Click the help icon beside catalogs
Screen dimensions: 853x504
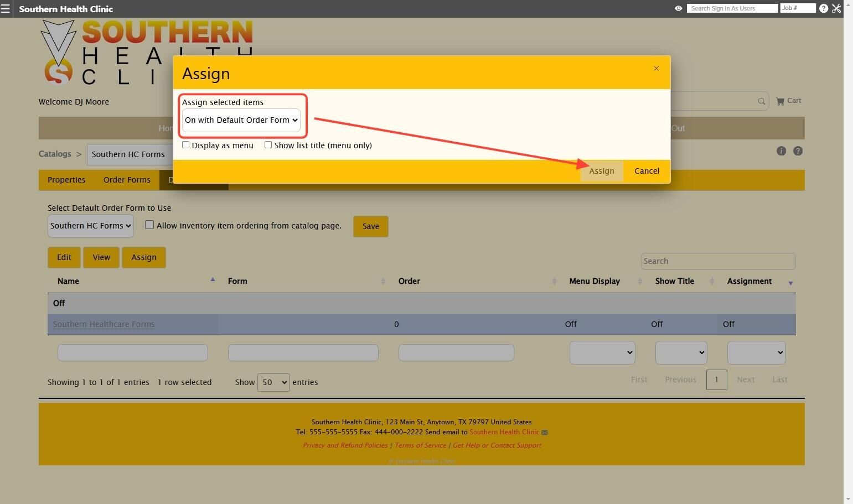(798, 151)
